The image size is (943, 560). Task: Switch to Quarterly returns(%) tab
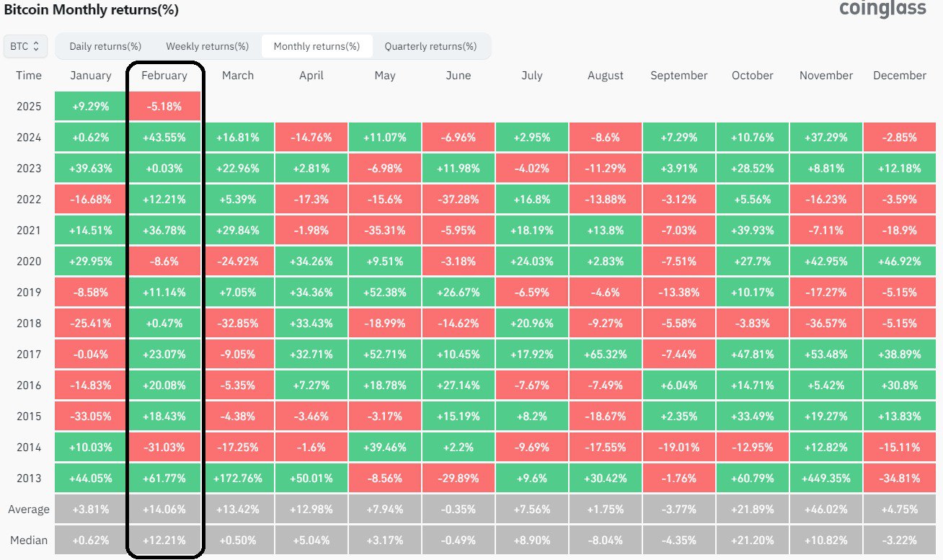(x=430, y=46)
